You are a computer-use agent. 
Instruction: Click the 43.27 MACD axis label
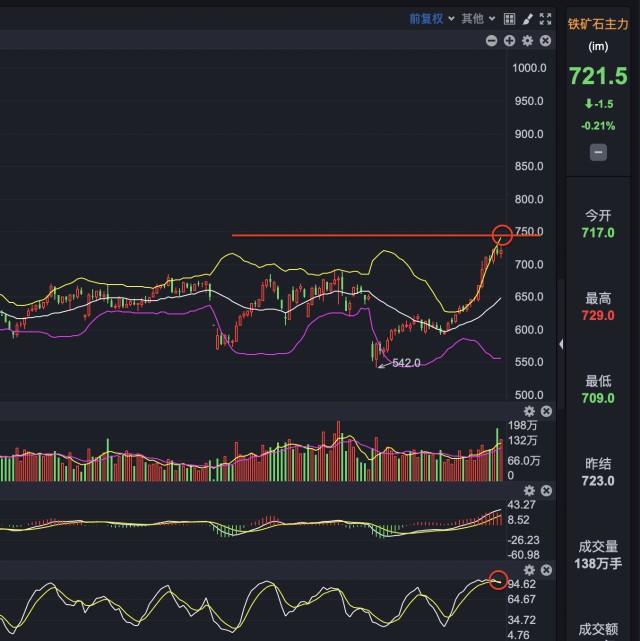[522, 505]
